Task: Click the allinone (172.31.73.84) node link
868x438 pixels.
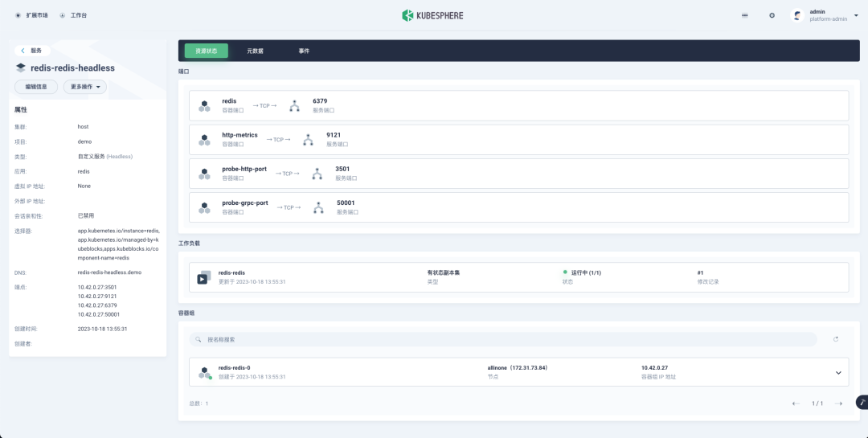Action: pyautogui.click(x=517, y=367)
